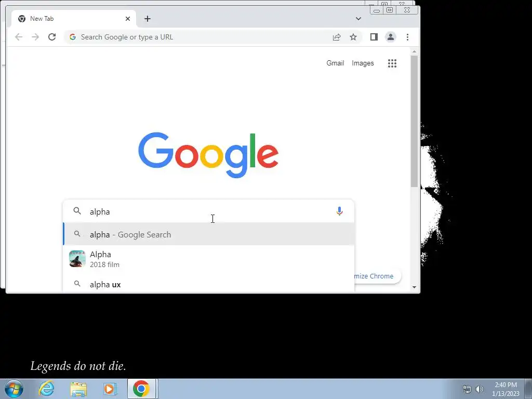Open the Google apps grid
The height and width of the screenshot is (399, 532).
coord(392,63)
